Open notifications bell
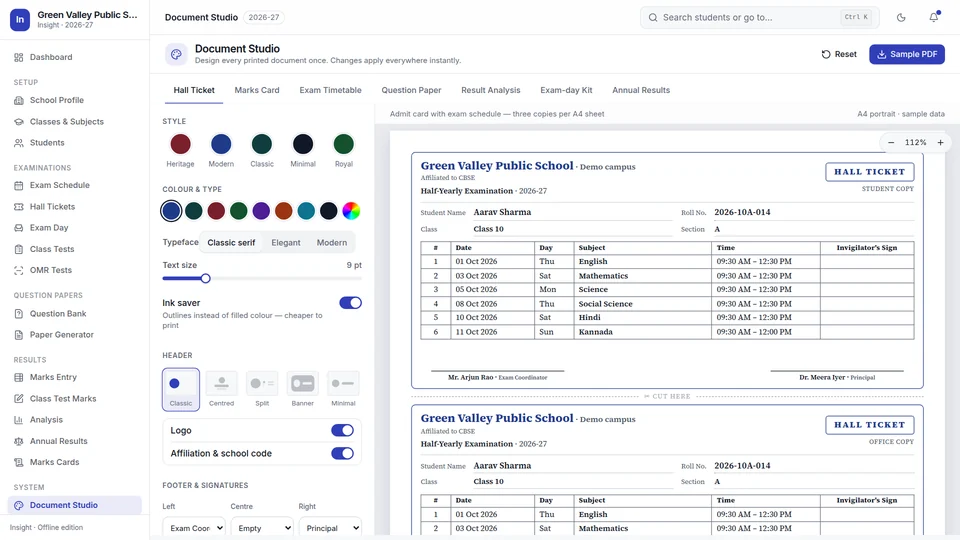 pos(934,18)
